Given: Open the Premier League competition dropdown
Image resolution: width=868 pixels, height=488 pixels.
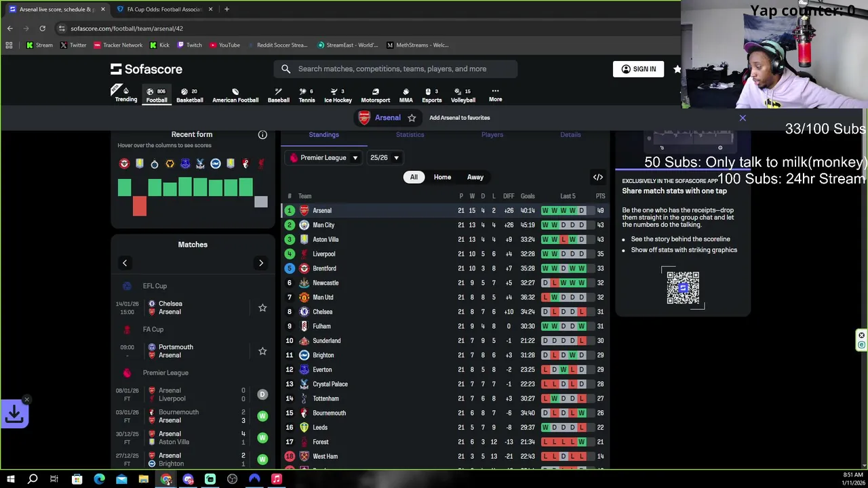Looking at the screenshot, I should [x=323, y=158].
